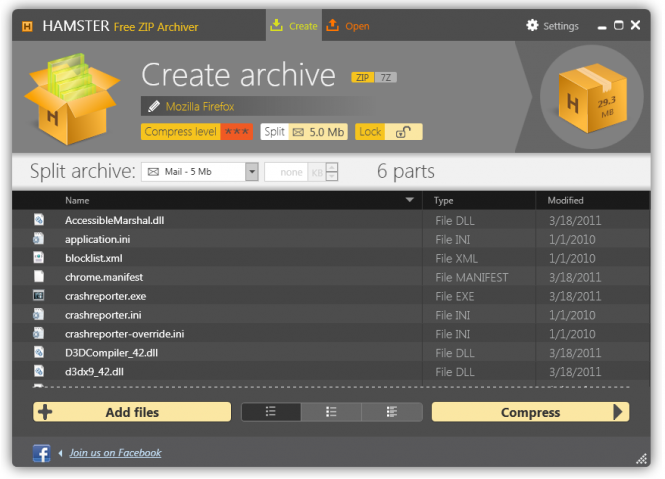Click the blocklist.xml file icon

coord(39,258)
